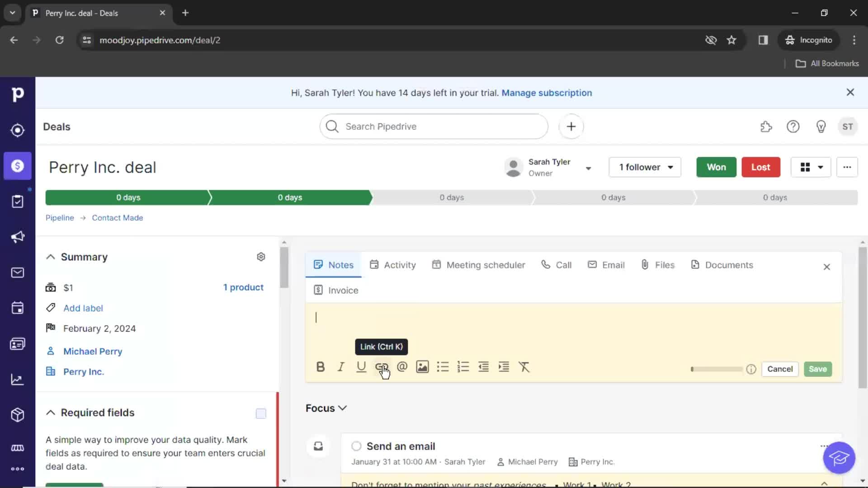Image resolution: width=868 pixels, height=488 pixels.
Task: Open the Perry Inc. company link
Action: coord(84,371)
